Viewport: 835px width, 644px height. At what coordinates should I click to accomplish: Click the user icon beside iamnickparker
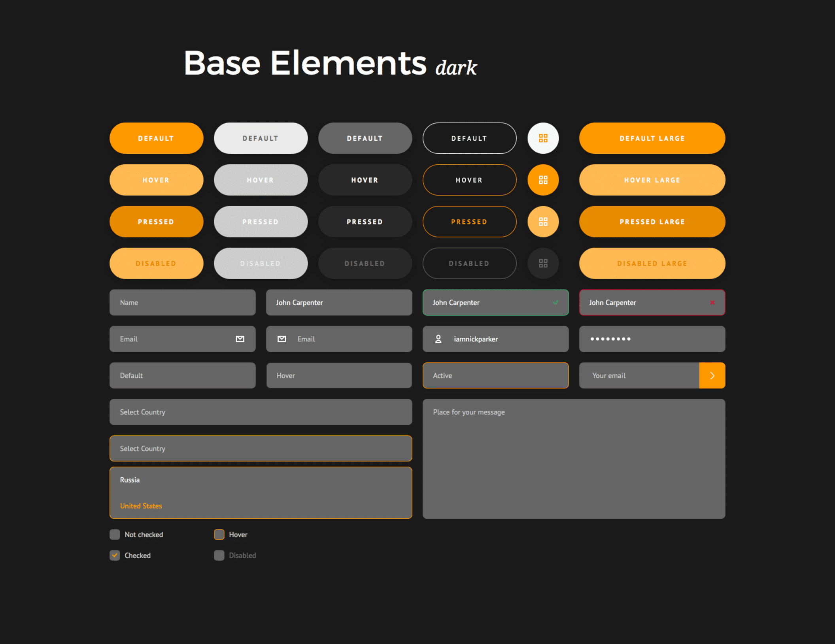[438, 339]
